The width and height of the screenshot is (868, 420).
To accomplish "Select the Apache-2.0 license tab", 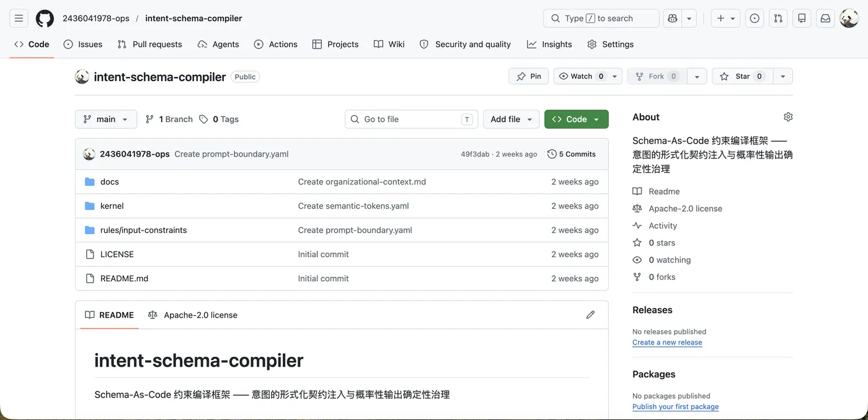I will pyautogui.click(x=193, y=315).
